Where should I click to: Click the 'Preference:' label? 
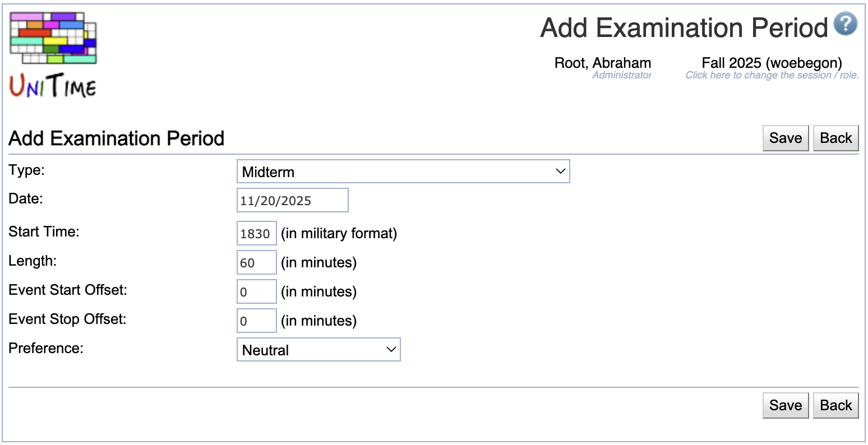(46, 349)
